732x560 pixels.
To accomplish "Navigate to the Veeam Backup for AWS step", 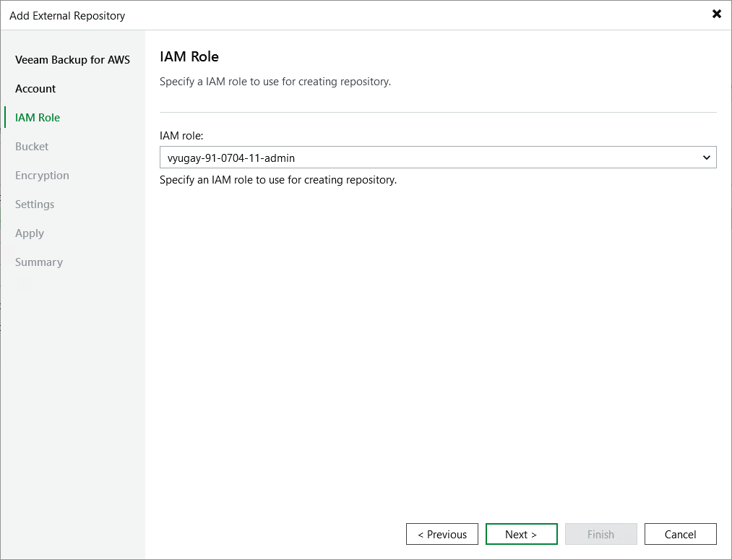I will point(72,59).
